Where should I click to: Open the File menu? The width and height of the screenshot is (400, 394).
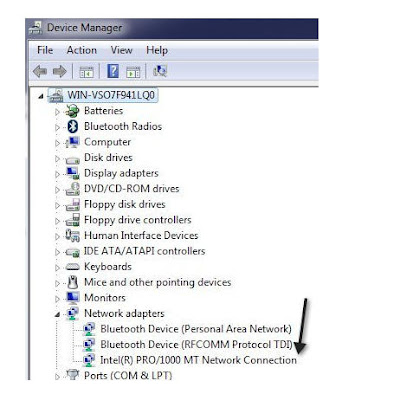click(x=45, y=50)
